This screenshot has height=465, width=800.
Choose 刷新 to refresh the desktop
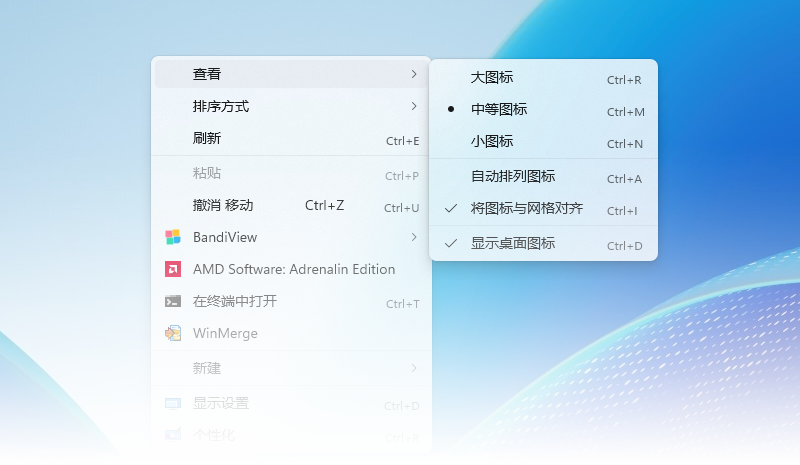291,138
